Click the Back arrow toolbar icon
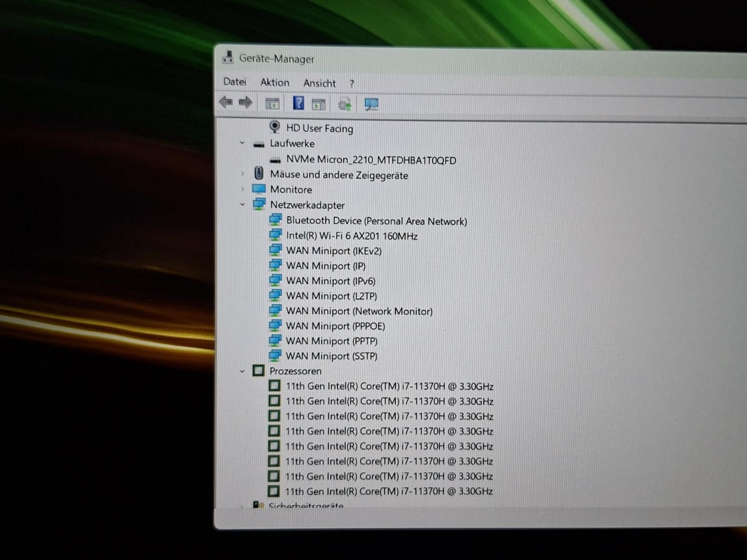This screenshot has width=747, height=560. click(226, 102)
